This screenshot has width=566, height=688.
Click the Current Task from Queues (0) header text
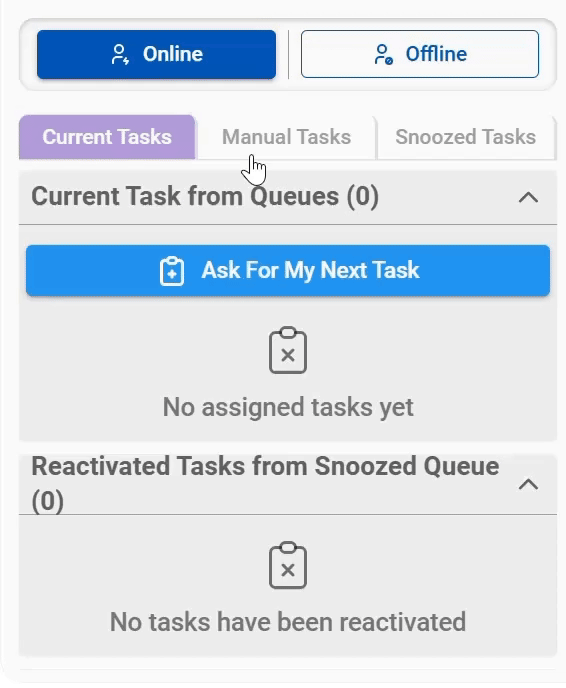(x=205, y=196)
